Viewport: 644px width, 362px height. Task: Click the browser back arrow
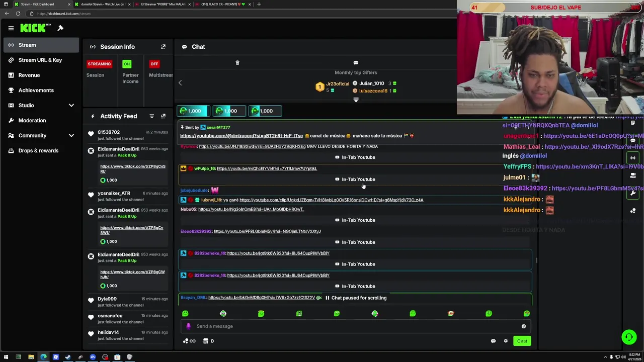pos(7,14)
